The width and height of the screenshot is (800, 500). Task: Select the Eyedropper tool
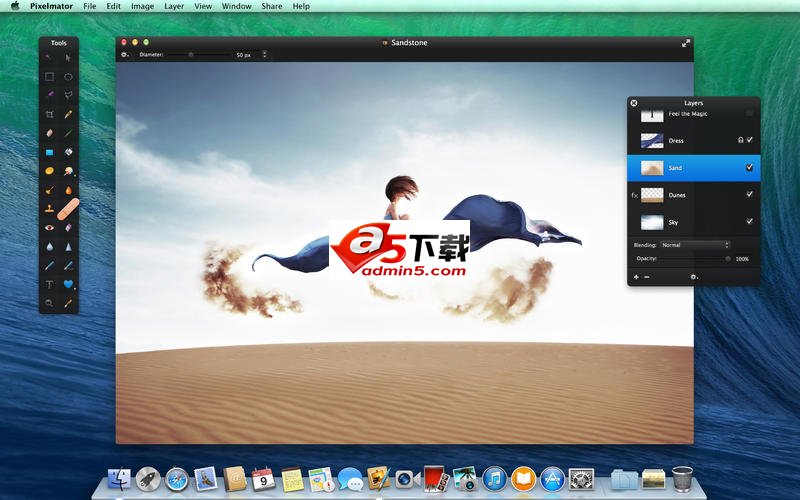pos(68,303)
